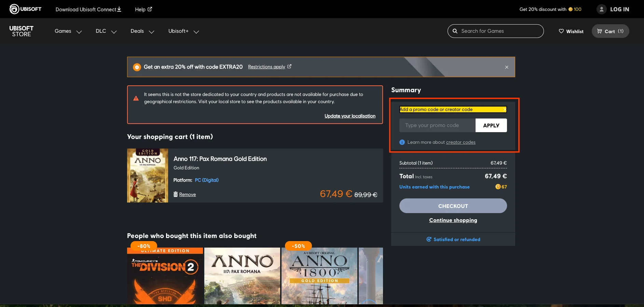Click the 100 Units coin icon
The width and height of the screenshot is (644, 307).
point(570,9)
